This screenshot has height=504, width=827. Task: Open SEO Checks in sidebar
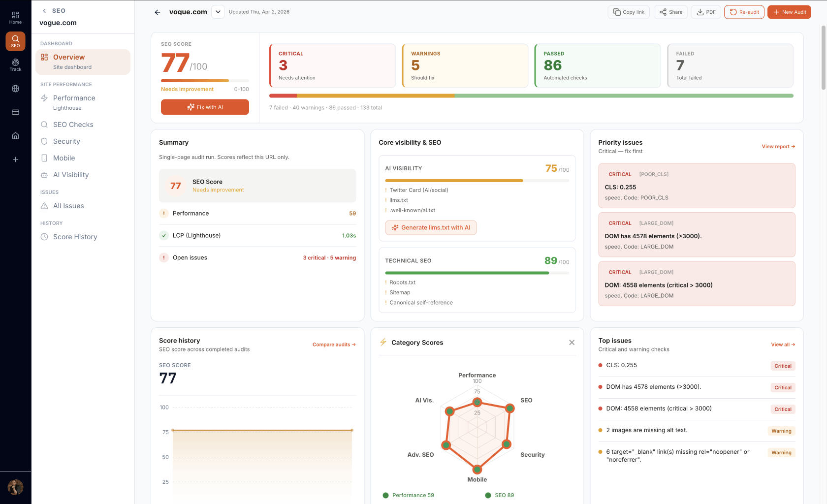coord(73,125)
